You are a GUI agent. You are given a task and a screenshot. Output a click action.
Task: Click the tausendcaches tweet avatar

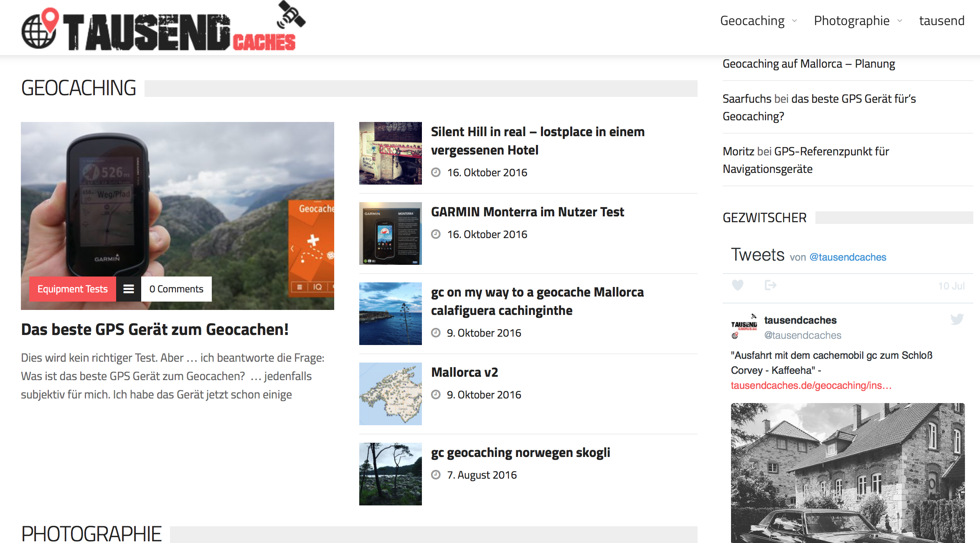coord(744,327)
